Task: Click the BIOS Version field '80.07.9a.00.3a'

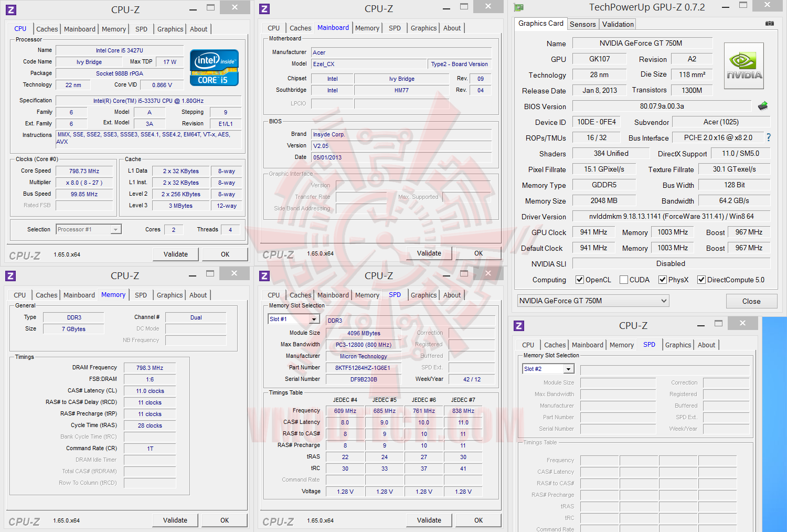Action: click(663, 106)
